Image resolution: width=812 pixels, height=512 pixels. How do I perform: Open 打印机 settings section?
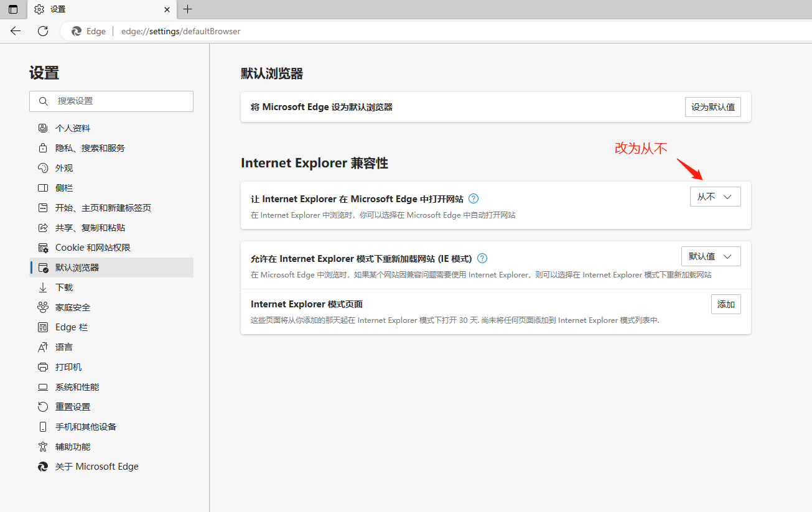coord(111,367)
